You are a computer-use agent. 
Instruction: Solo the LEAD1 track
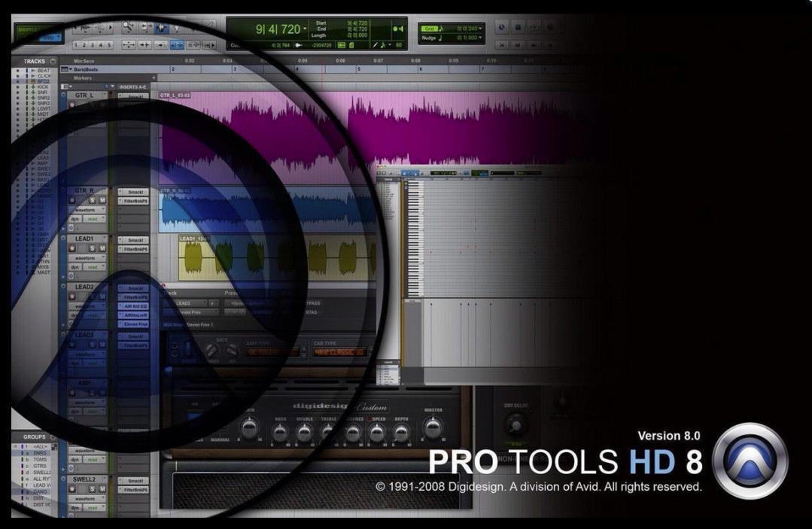pos(92,248)
